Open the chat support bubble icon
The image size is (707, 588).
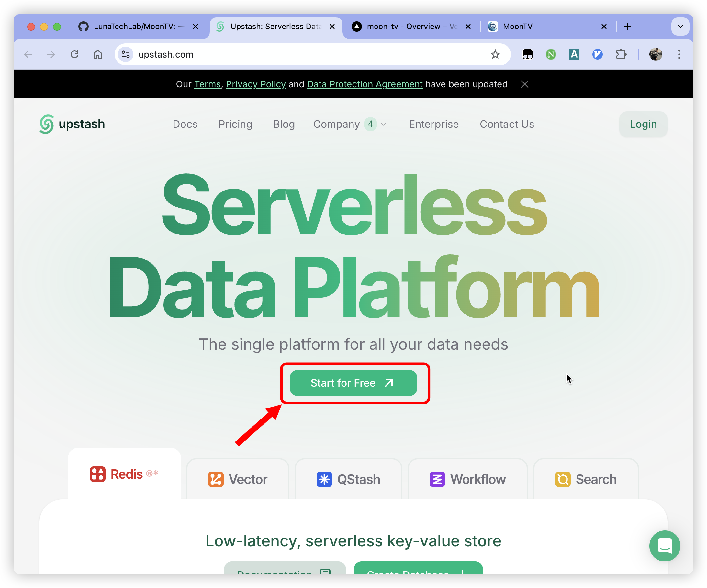[x=664, y=546]
